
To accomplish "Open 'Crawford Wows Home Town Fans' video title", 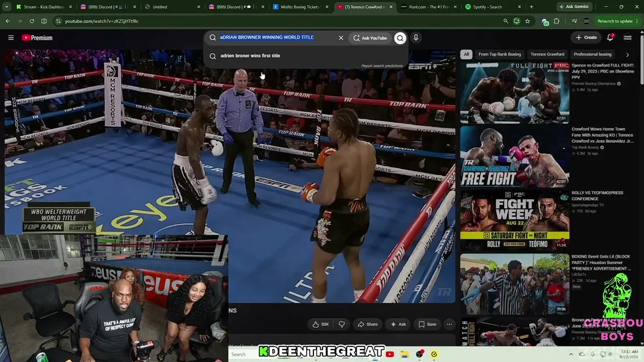I will tap(603, 135).
